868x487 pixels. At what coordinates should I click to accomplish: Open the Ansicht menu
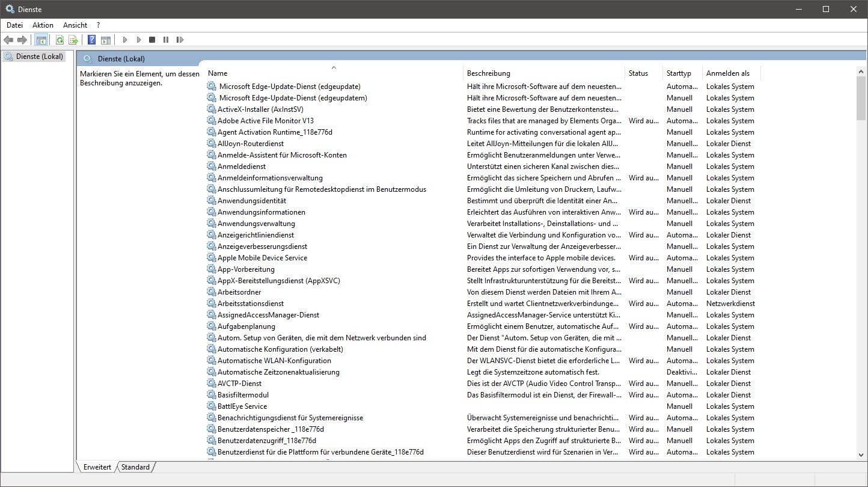pos(75,25)
